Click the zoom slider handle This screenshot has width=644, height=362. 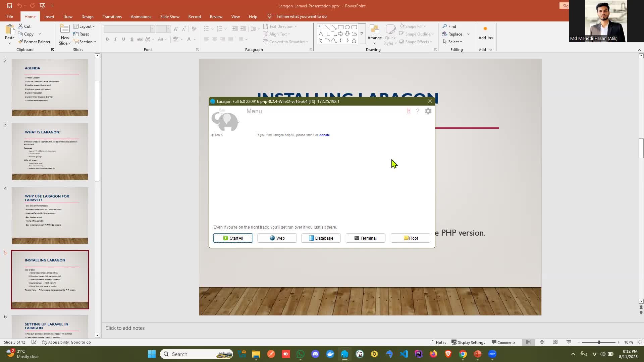tap(599, 342)
